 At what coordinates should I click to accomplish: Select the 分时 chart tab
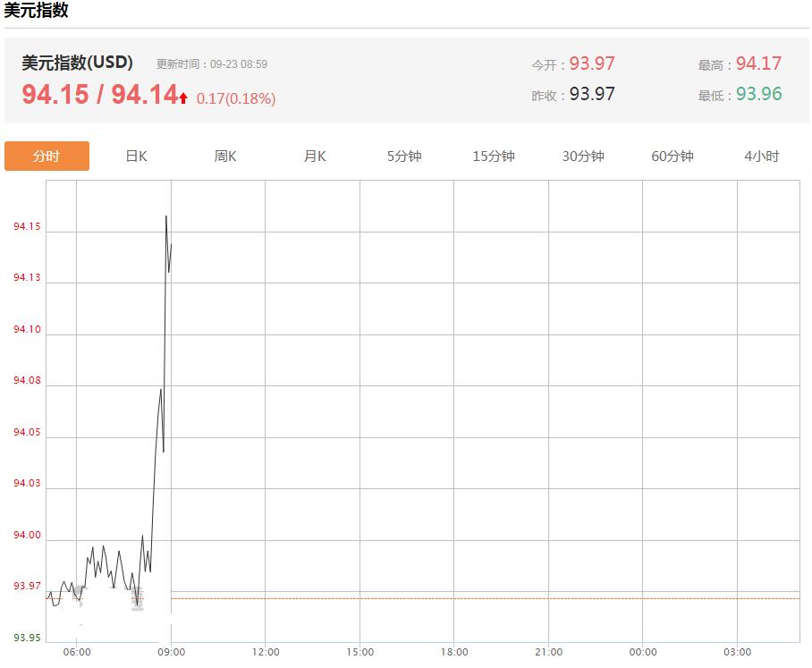click(x=47, y=156)
